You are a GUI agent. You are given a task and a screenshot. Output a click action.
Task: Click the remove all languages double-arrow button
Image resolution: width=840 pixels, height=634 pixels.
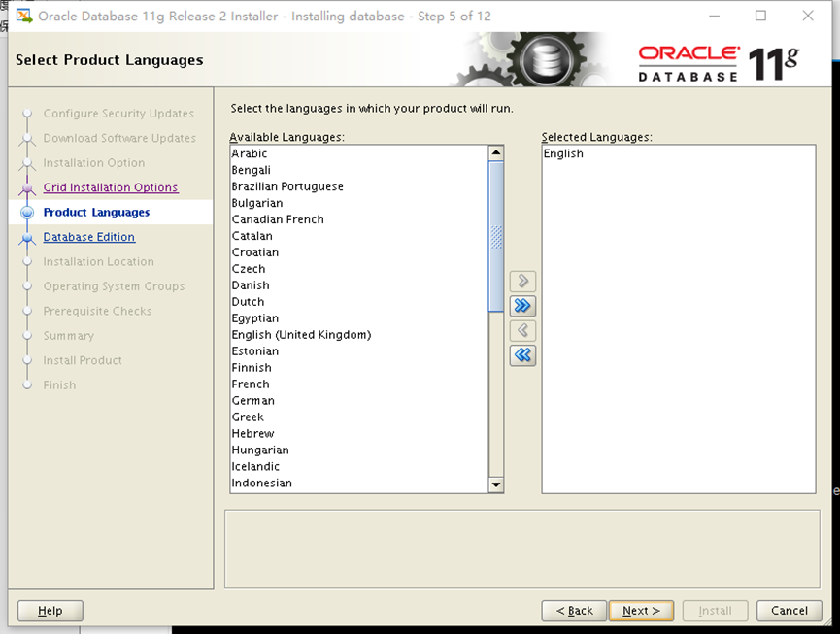pos(522,355)
